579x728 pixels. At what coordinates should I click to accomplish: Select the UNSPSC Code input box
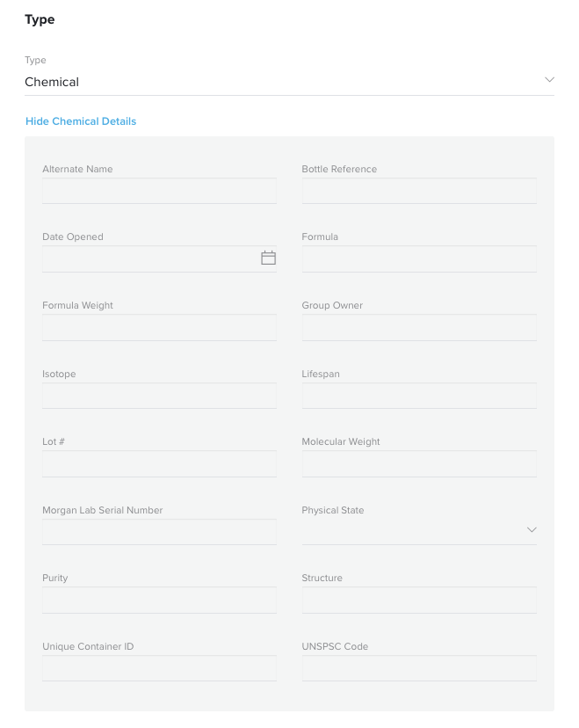(419, 668)
